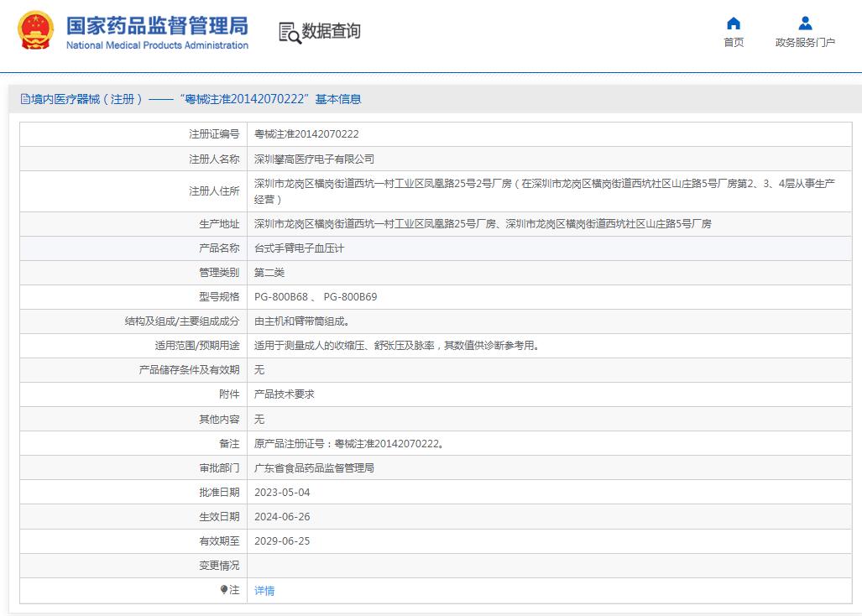Screen dimensions: 862x616
Task: Click the 生产地址 address value
Action: tap(483, 223)
